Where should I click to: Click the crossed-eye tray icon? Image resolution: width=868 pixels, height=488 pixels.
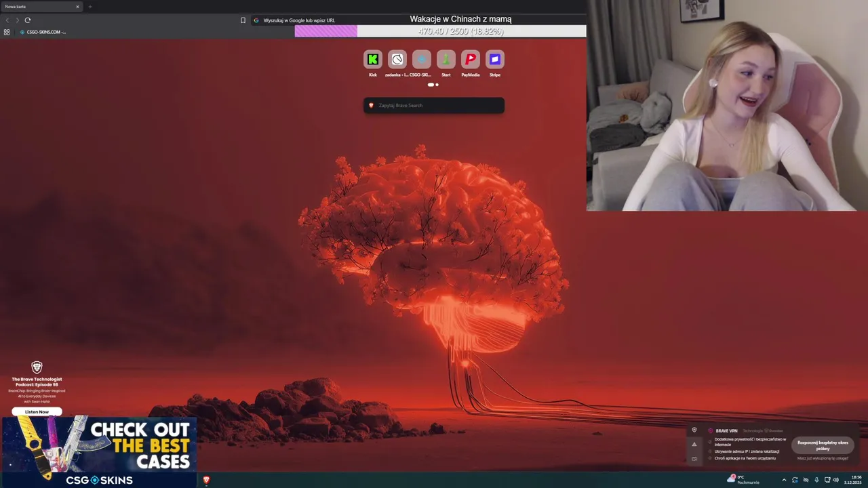coord(806,480)
